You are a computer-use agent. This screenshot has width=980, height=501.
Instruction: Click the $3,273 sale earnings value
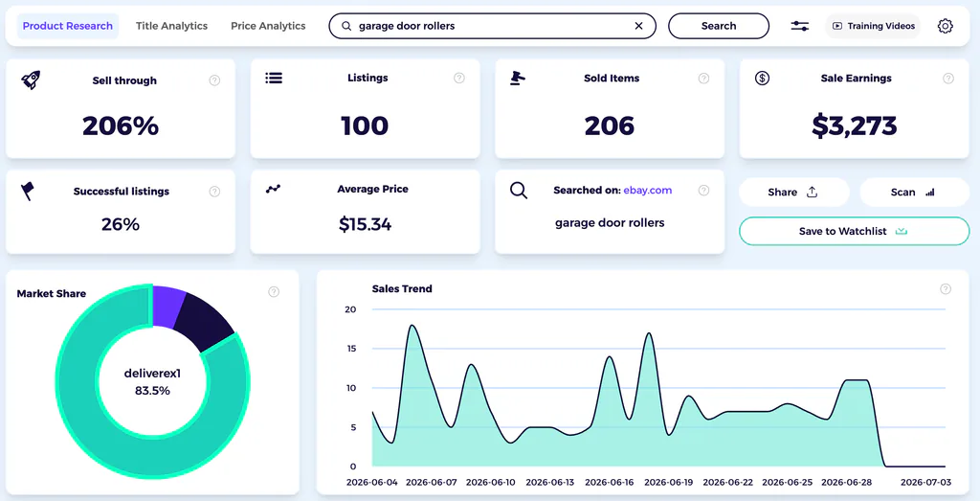[855, 125]
